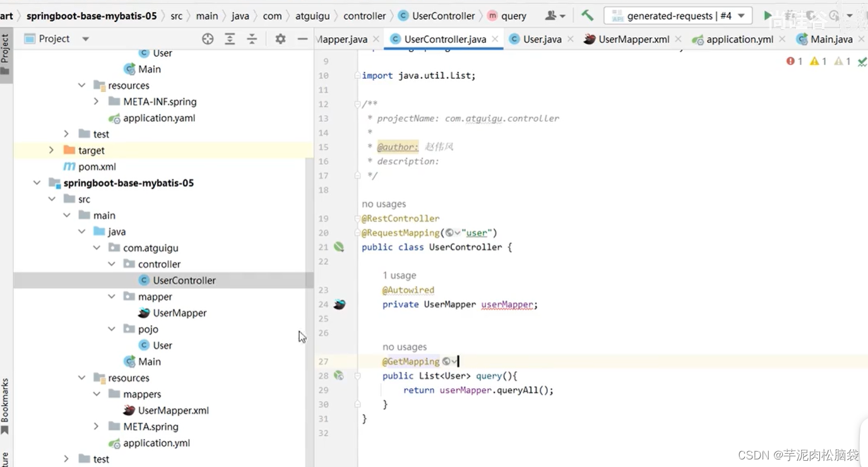Image resolution: width=868 pixels, height=467 pixels.
Task: Click the globe icon next to @GetMapping
Action: [x=447, y=362]
